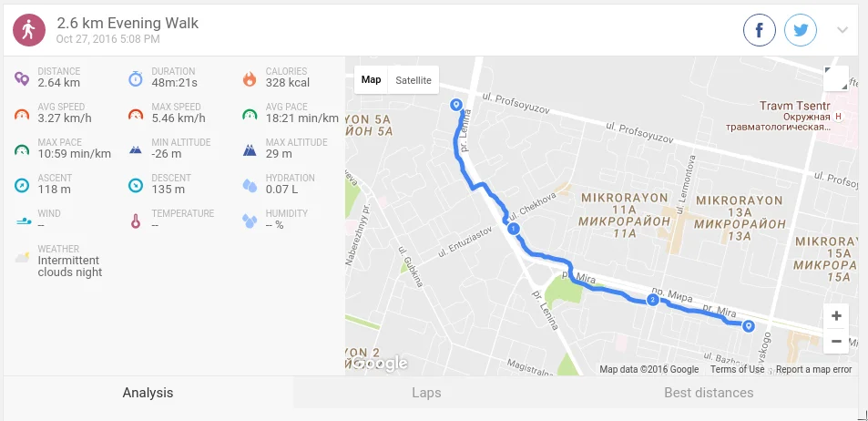The width and height of the screenshot is (868, 421).
Task: Toggle fullscreen map view
Action: [x=836, y=78]
